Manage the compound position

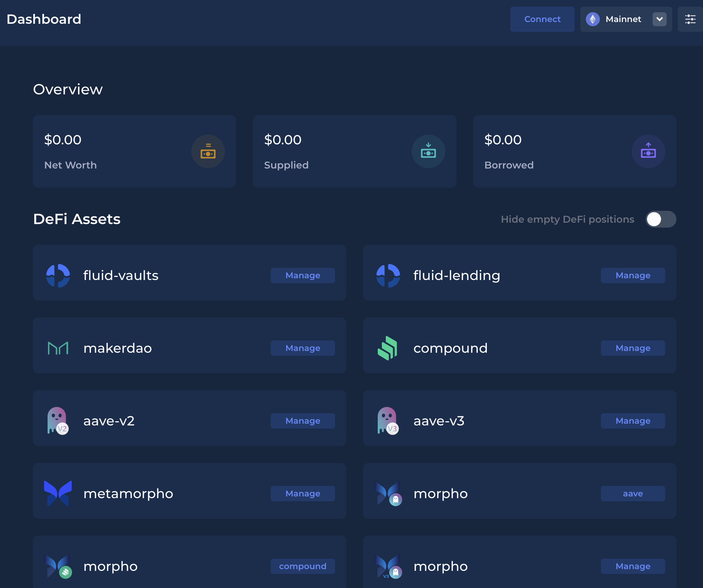point(633,348)
